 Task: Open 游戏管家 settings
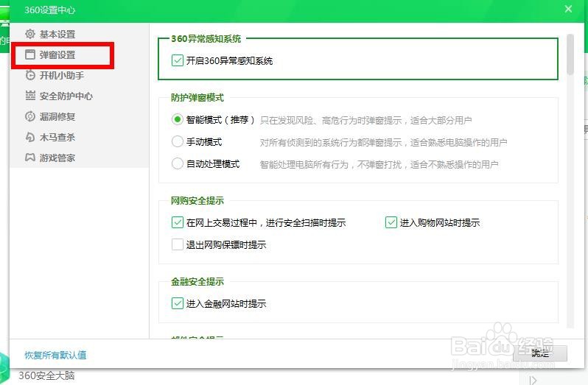pos(57,158)
